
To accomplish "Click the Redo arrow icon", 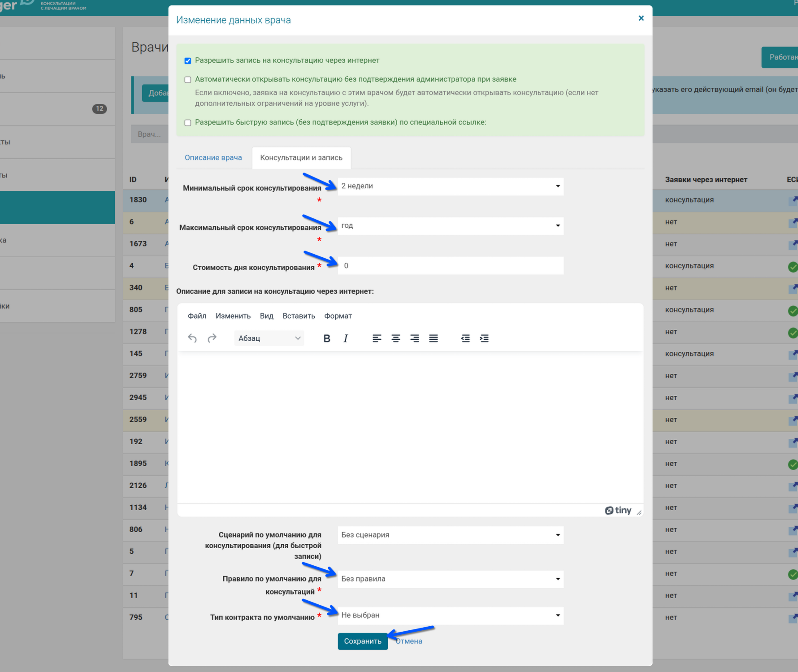I will 212,338.
